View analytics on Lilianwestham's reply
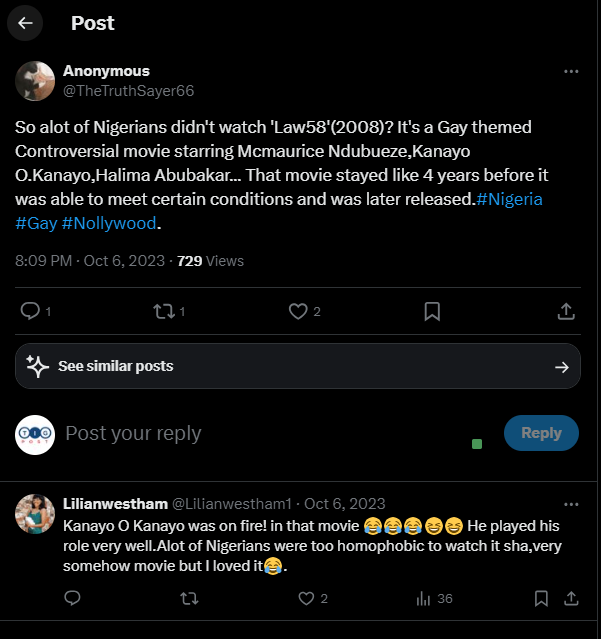The width and height of the screenshot is (601, 639). point(424,598)
